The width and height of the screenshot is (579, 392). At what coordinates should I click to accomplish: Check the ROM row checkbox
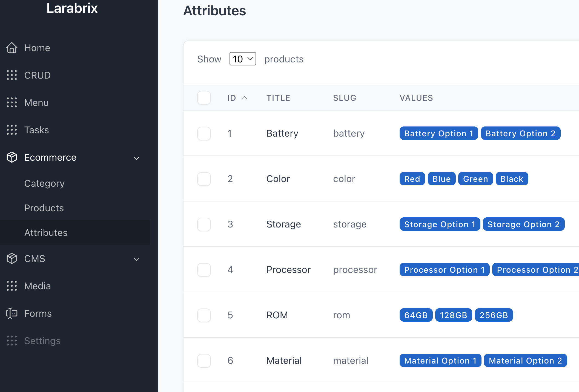[204, 315]
